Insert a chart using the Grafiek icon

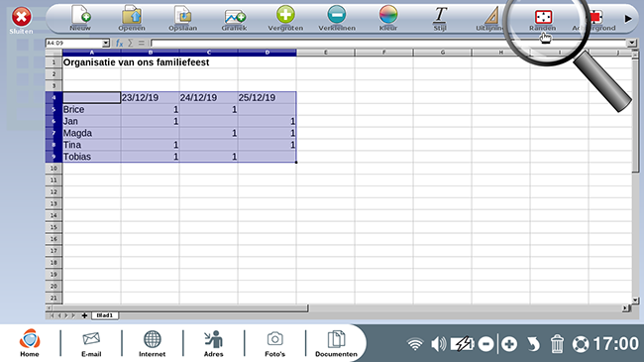tap(235, 17)
